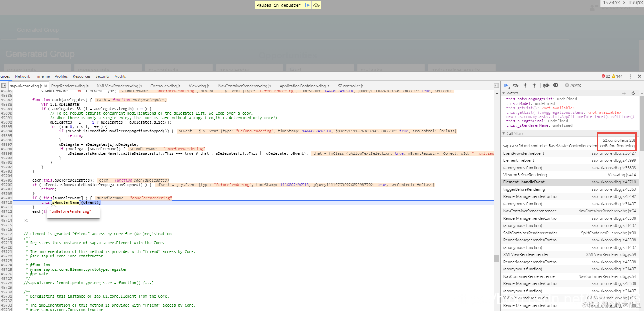Step into the next function call

click(x=525, y=86)
